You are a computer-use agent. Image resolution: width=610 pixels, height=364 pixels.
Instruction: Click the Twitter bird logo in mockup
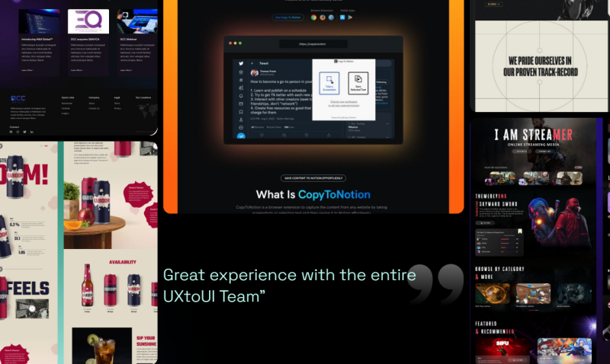241,63
